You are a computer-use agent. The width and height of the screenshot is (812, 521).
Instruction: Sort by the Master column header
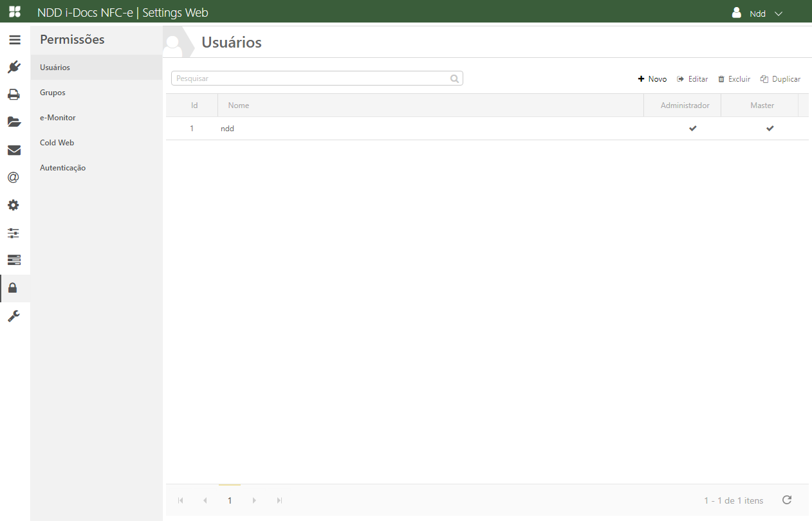[759, 105]
